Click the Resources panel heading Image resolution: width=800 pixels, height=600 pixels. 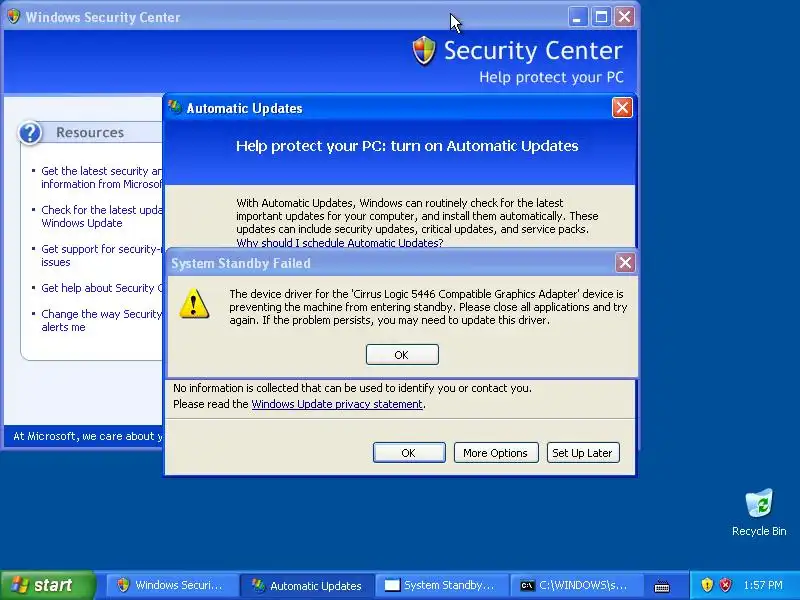pos(90,133)
